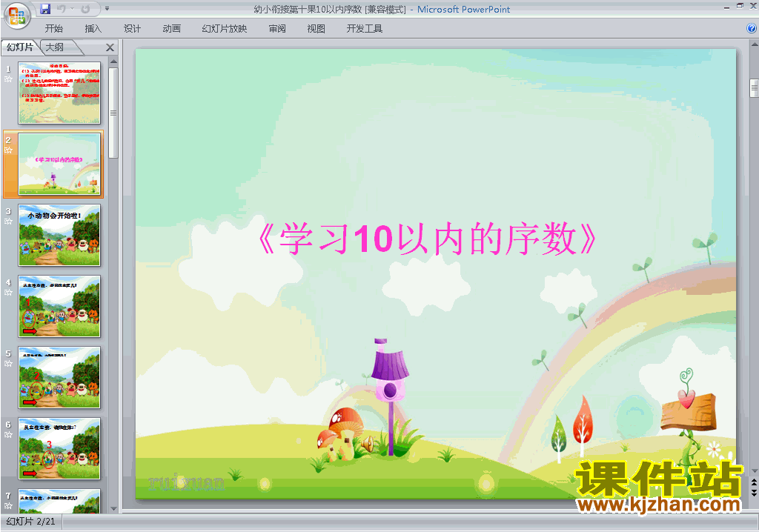Close the PowerPoint window
Image resolution: width=759 pixels, height=532 pixels.
click(753, 6)
